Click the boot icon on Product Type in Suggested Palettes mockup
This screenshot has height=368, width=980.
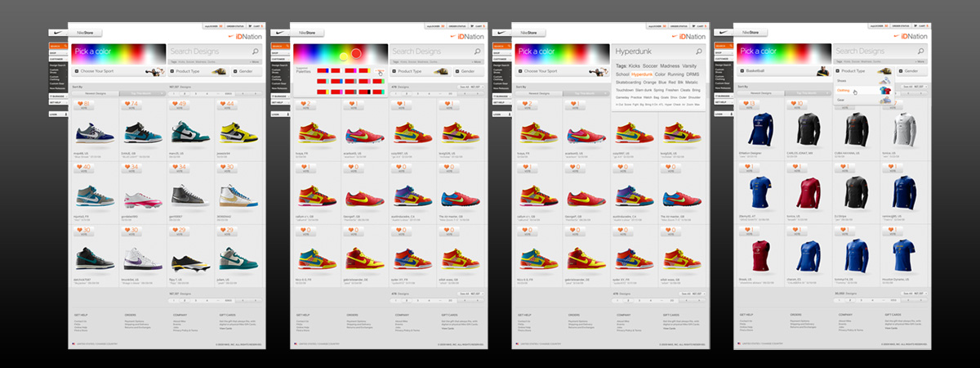click(x=442, y=71)
